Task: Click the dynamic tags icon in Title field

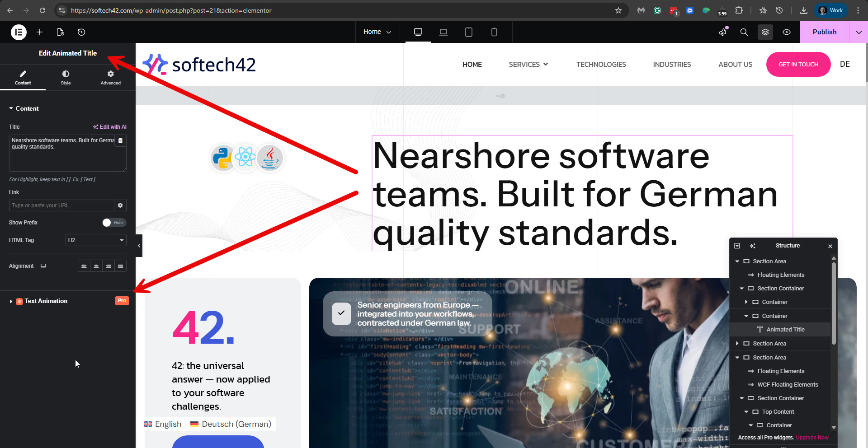Action: click(x=120, y=141)
